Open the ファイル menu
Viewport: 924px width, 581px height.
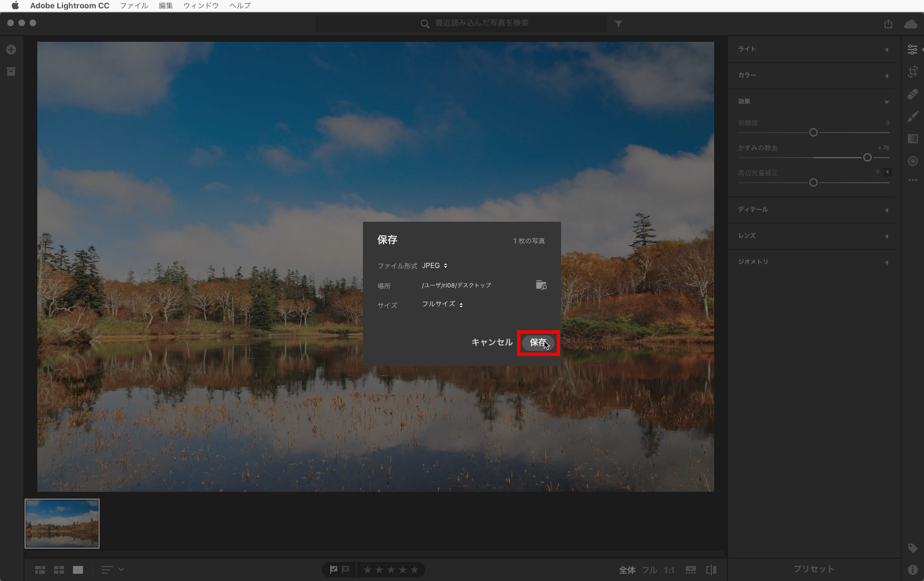[x=134, y=6]
